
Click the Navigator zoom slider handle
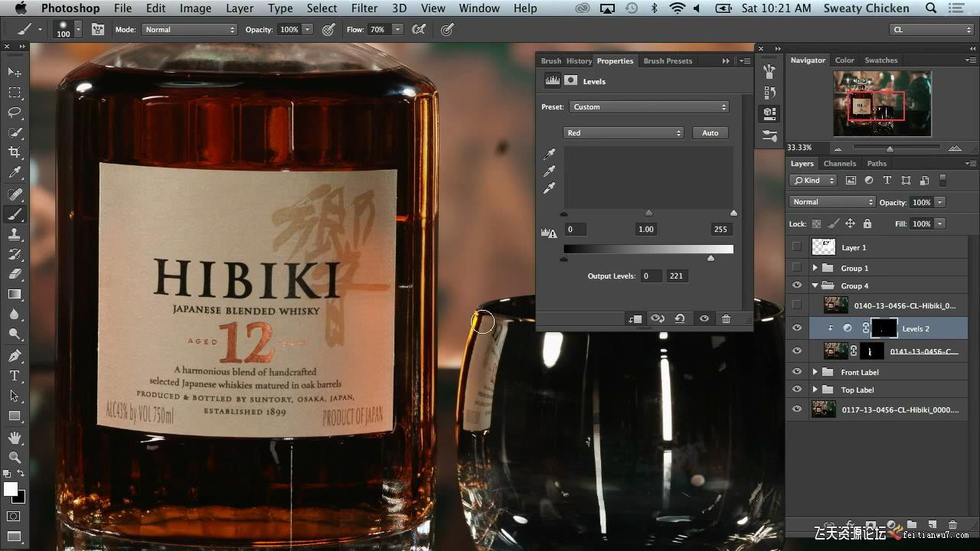[x=890, y=148]
